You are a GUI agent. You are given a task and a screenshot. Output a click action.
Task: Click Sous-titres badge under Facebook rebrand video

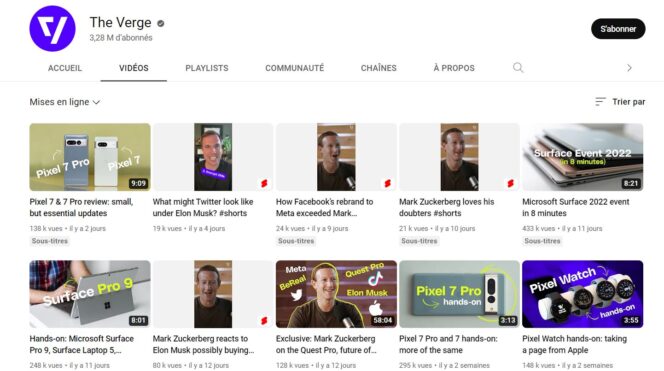(296, 241)
